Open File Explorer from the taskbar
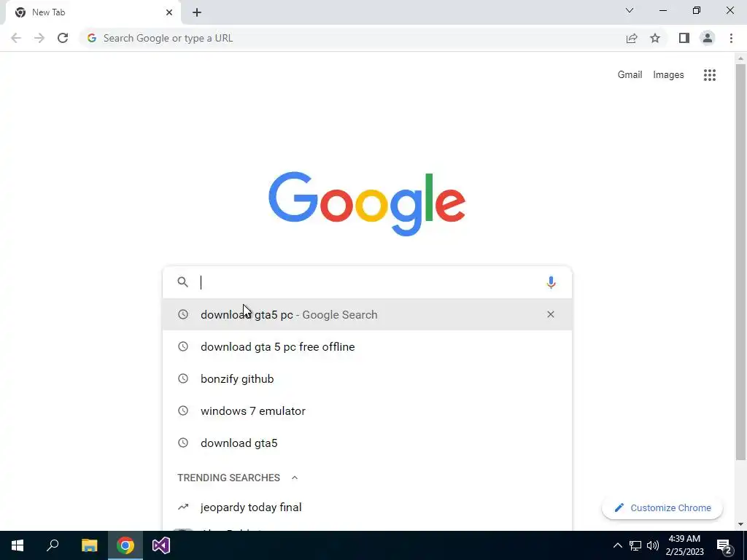The height and width of the screenshot is (560, 747). pos(89,545)
